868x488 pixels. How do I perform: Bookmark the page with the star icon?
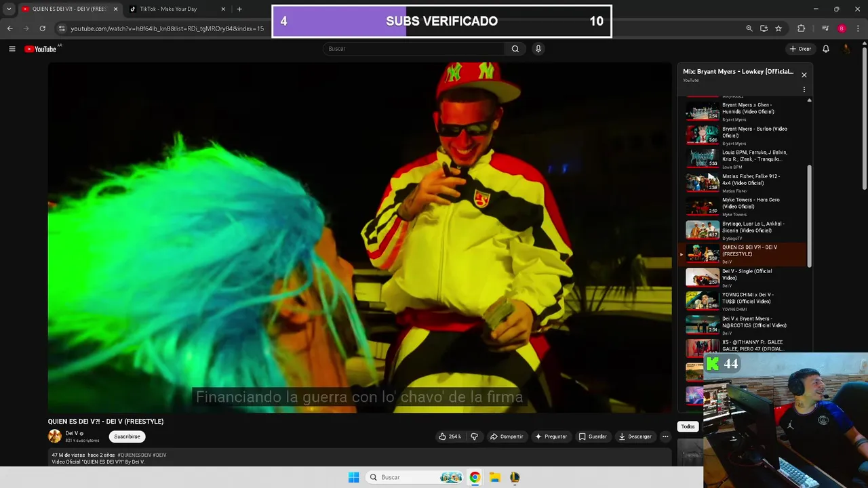tap(778, 28)
